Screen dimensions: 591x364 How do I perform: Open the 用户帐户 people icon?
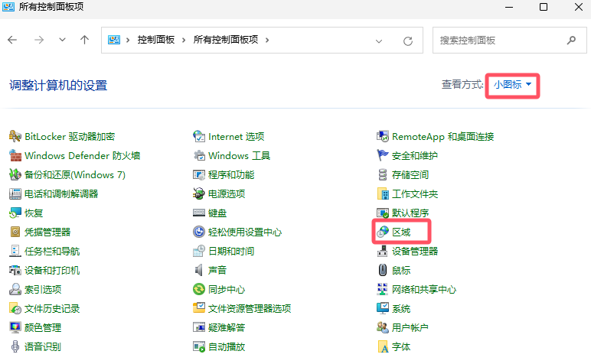pos(383,327)
